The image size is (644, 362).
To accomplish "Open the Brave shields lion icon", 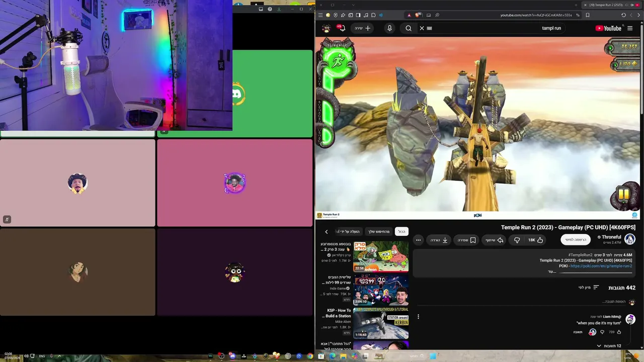I will pos(417,15).
